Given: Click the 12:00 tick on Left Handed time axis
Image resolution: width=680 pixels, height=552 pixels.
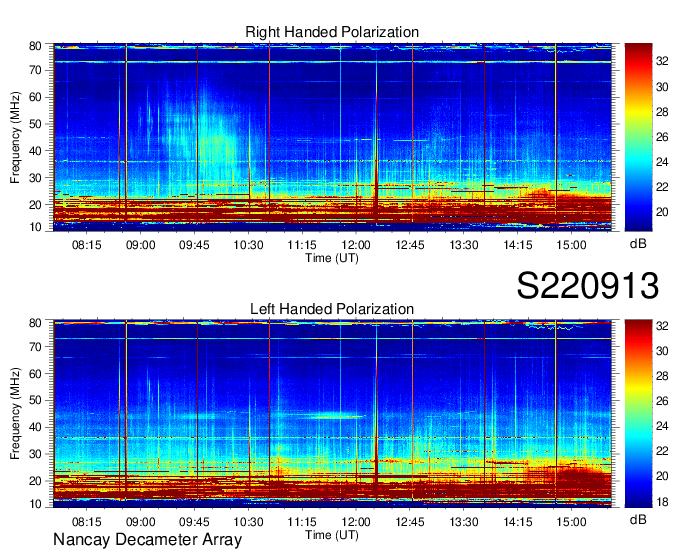Looking at the screenshot, I should click(x=356, y=522).
